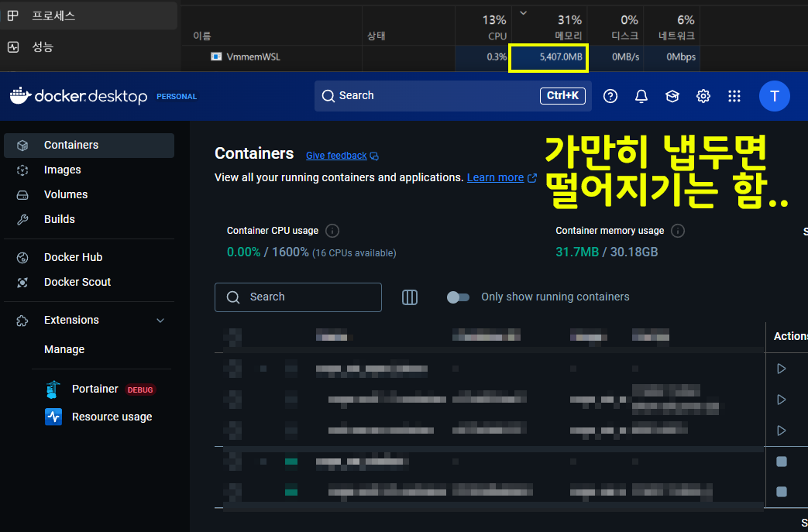
Task: Open the Containers view
Action: click(89, 146)
